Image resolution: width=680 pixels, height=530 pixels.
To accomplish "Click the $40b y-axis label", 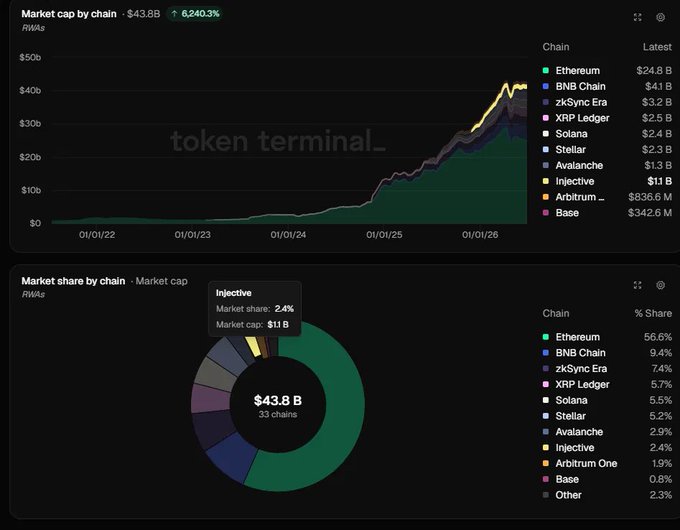I will tap(30, 90).
